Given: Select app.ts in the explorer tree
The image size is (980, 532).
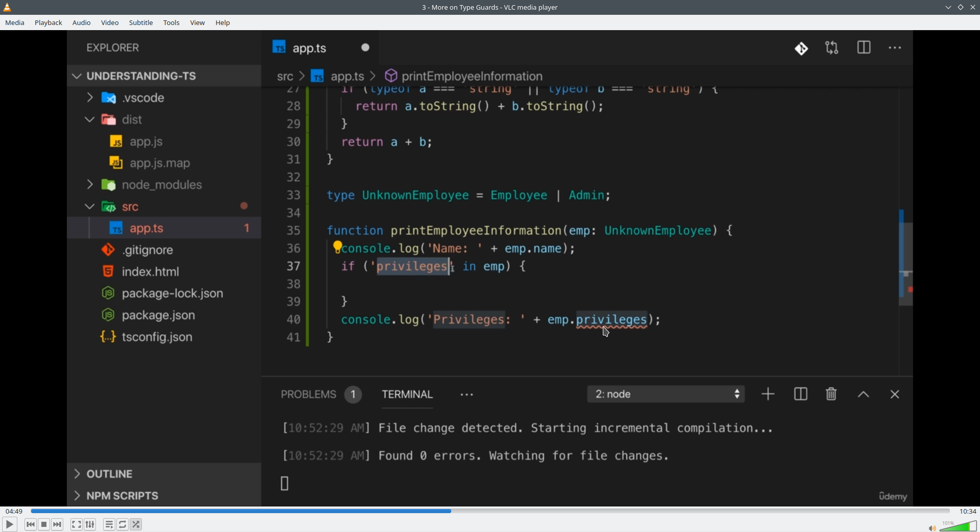Looking at the screenshot, I should pyautogui.click(x=164, y=228).
